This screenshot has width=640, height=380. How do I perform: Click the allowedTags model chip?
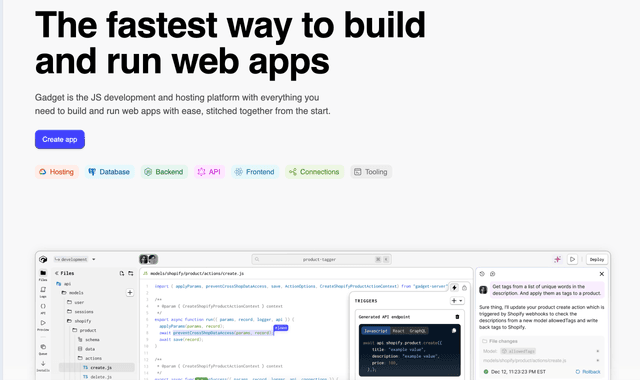[518, 351]
